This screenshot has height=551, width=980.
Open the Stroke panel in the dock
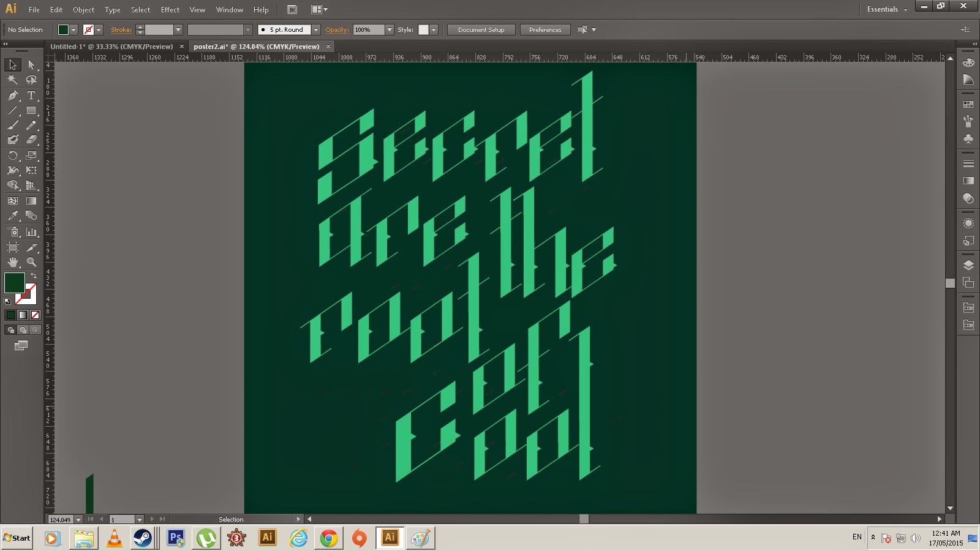coord(968,163)
